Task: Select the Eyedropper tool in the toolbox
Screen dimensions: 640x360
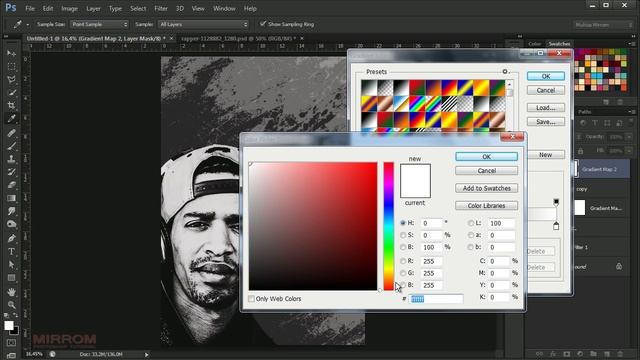Action: tap(11, 118)
